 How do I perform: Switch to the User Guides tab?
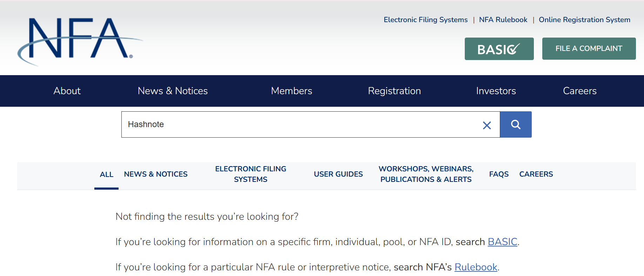(338, 174)
